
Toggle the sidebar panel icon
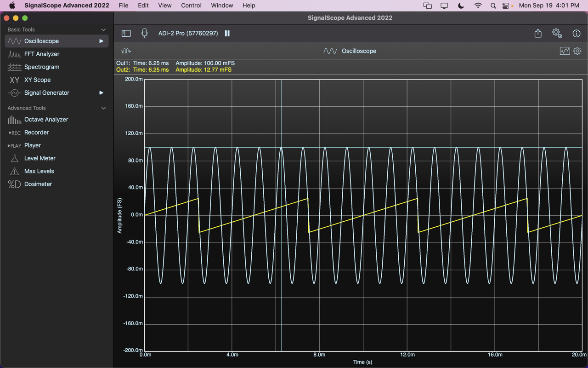[126, 33]
